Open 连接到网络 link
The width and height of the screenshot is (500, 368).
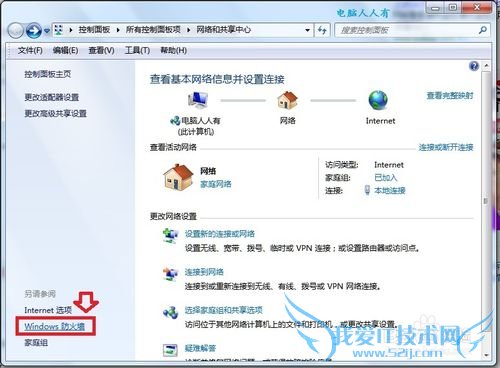tap(204, 272)
